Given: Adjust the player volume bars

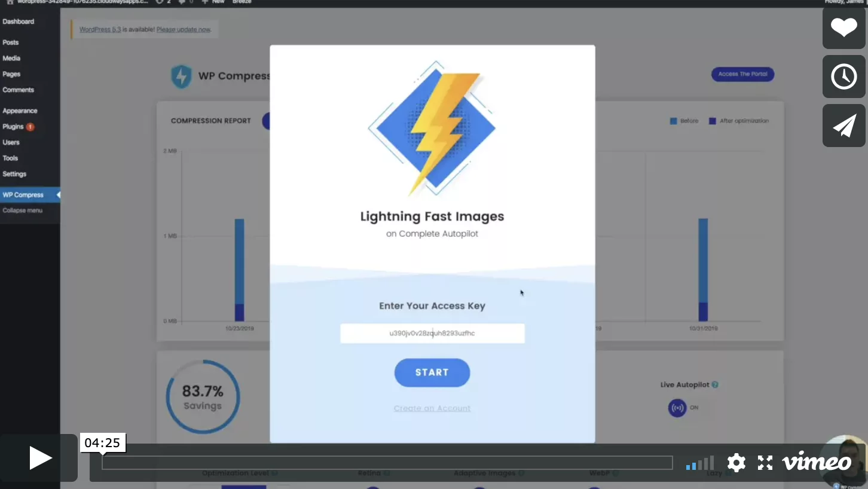Looking at the screenshot, I should tap(699, 463).
